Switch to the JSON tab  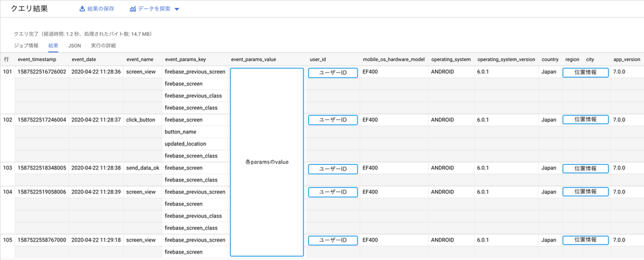point(75,46)
